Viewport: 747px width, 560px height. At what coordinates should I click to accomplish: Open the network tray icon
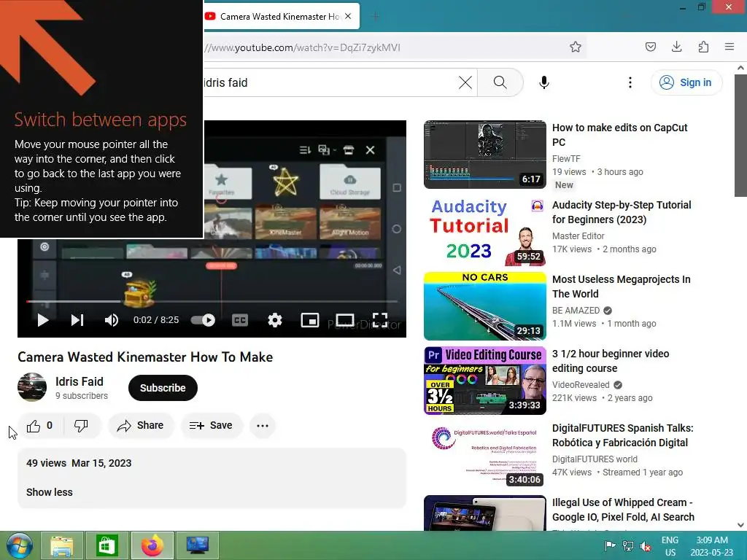[x=628, y=545]
